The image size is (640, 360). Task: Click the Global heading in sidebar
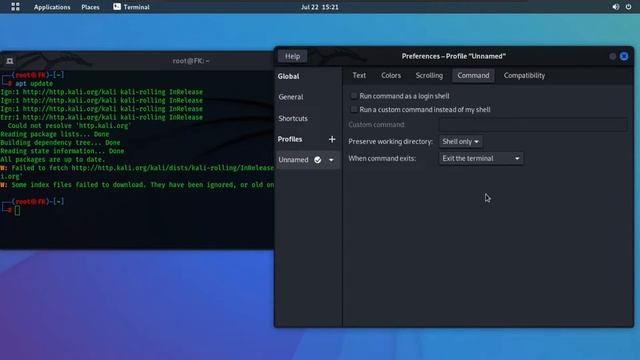point(288,76)
